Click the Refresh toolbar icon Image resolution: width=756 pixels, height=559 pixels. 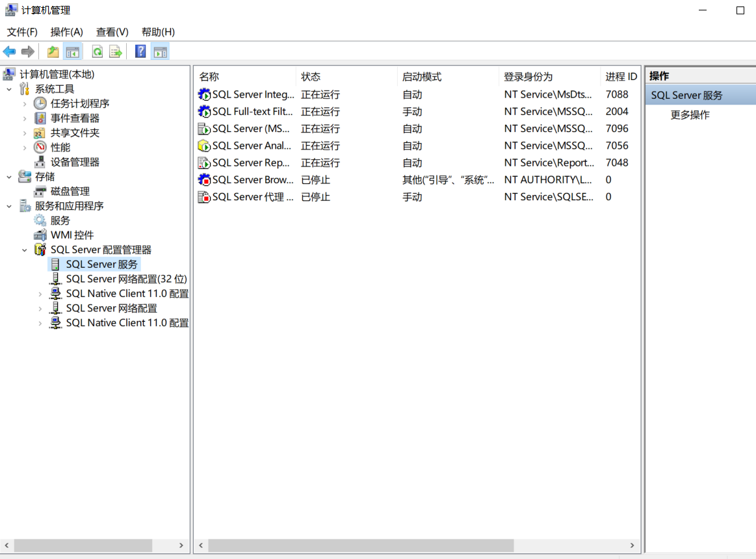(x=98, y=51)
